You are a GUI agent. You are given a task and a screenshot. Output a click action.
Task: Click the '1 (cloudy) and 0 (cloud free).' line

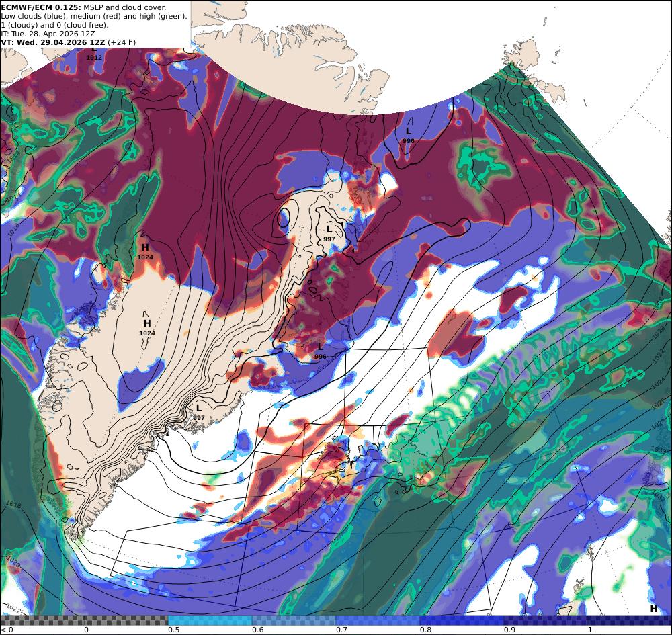55,25
